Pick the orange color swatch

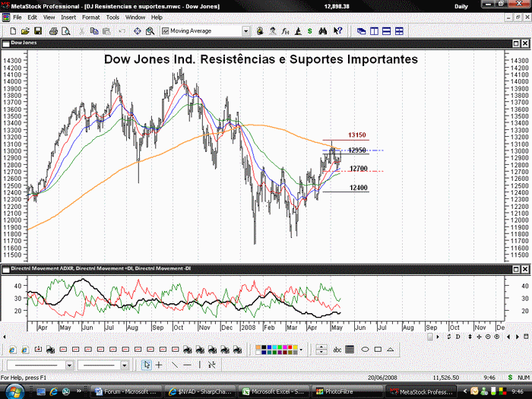click(x=258, y=347)
